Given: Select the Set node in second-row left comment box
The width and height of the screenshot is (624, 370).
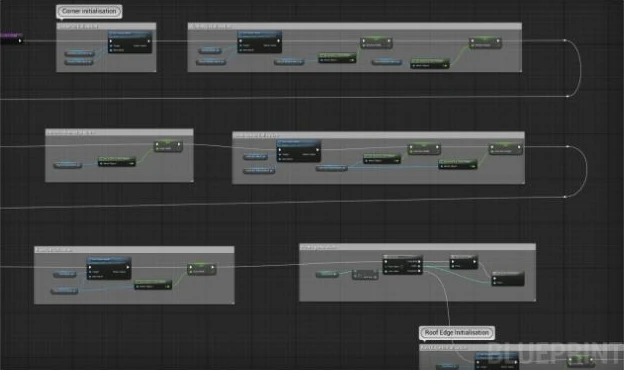Looking at the screenshot, I should coord(168,146).
